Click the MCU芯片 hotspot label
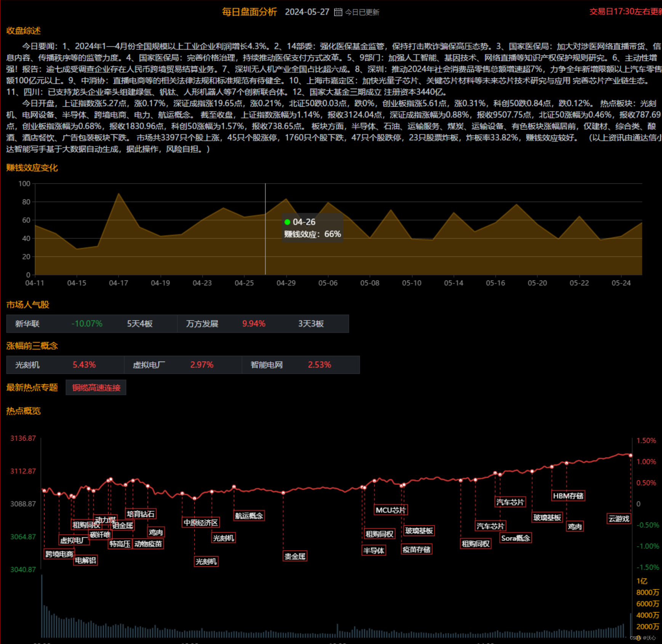662x644 pixels. point(391,510)
